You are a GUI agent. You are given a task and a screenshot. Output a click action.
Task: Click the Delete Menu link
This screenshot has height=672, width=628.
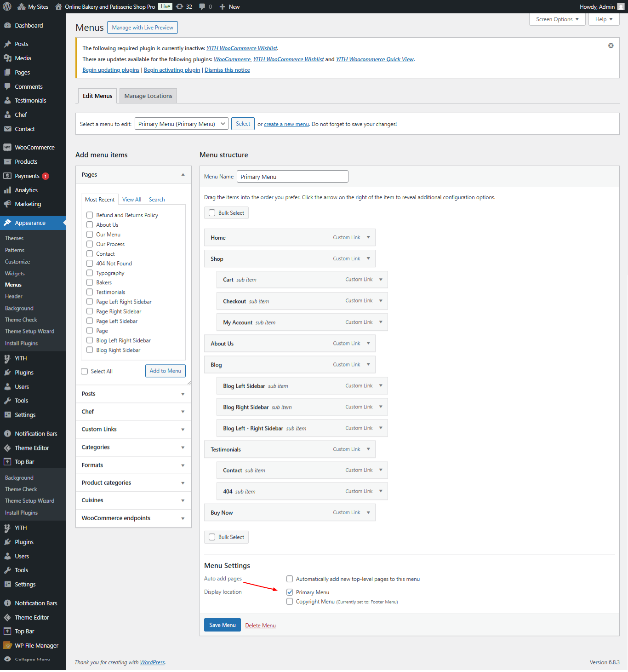(x=260, y=626)
